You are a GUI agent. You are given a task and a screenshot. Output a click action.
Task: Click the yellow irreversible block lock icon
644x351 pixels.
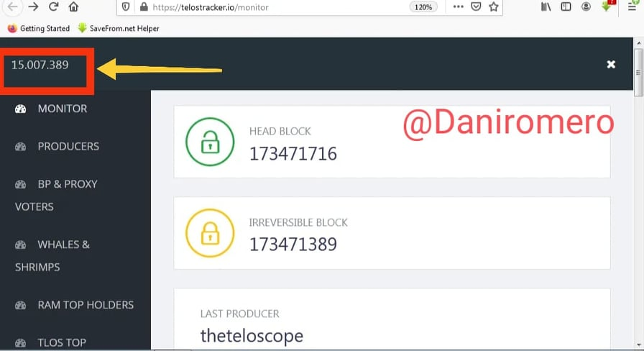(210, 233)
